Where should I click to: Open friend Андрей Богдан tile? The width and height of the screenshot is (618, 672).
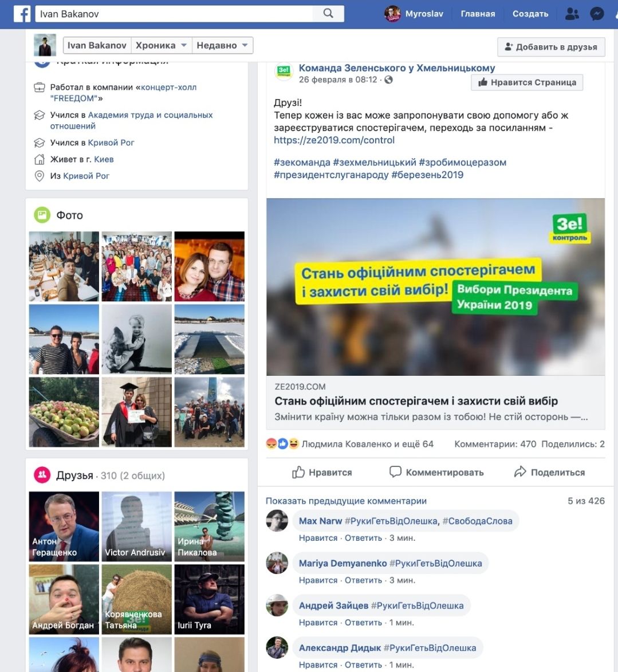pyautogui.click(x=64, y=599)
